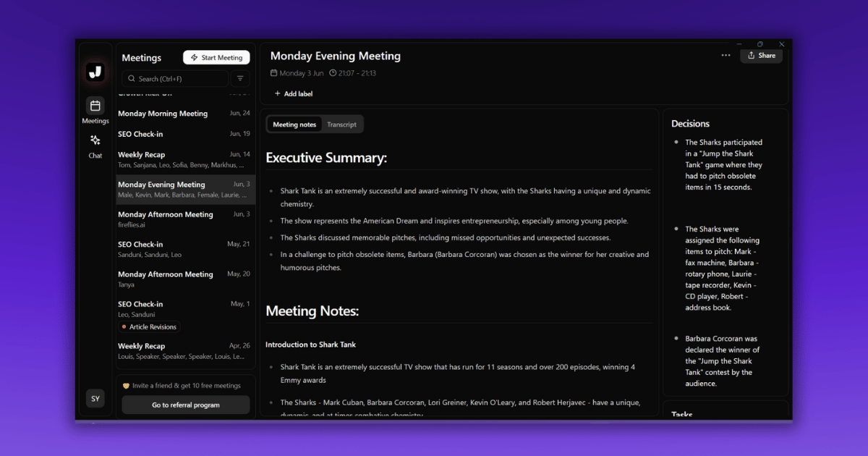The height and width of the screenshot is (456, 868).
Task: Click the Monday Evening Meeting title
Action: pos(336,56)
